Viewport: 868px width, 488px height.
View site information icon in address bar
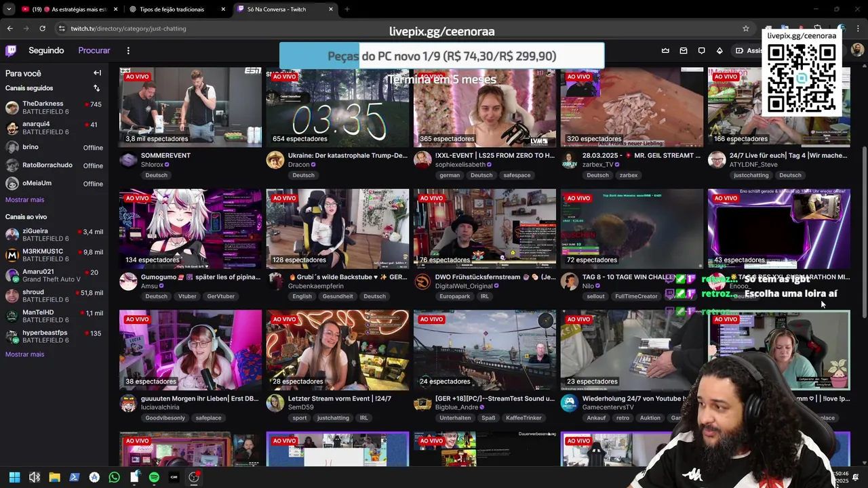pos(62,28)
